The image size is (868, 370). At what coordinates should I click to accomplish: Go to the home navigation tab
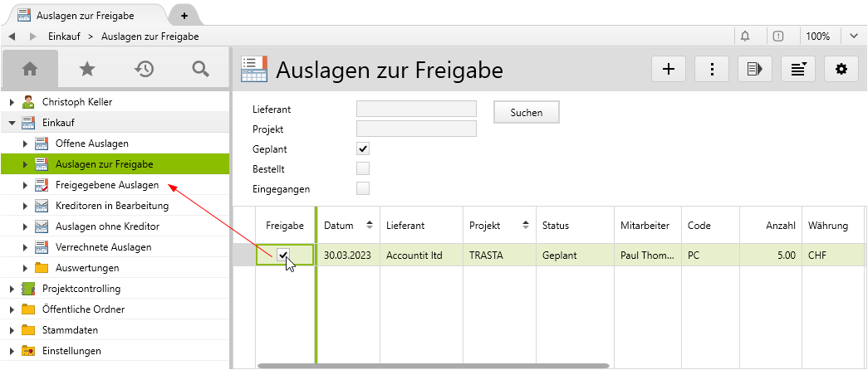[30, 70]
